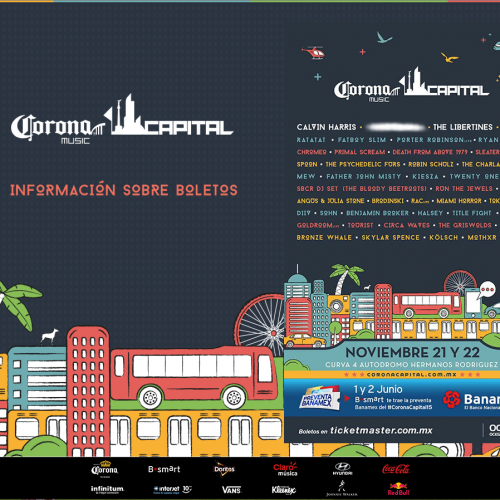Viewport: 500px width, 500px height.
Task: Click the Johnnie Walker sponsor logo
Action: pyautogui.click(x=342, y=489)
